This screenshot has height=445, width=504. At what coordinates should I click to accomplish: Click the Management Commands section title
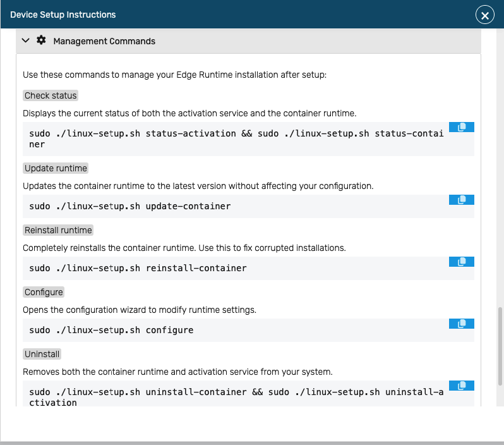click(x=104, y=41)
